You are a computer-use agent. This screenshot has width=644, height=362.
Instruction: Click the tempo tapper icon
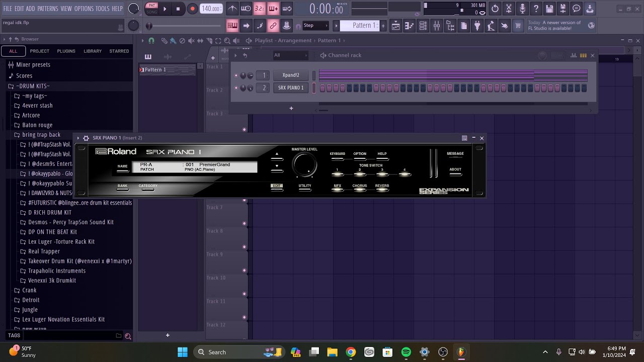491,26
